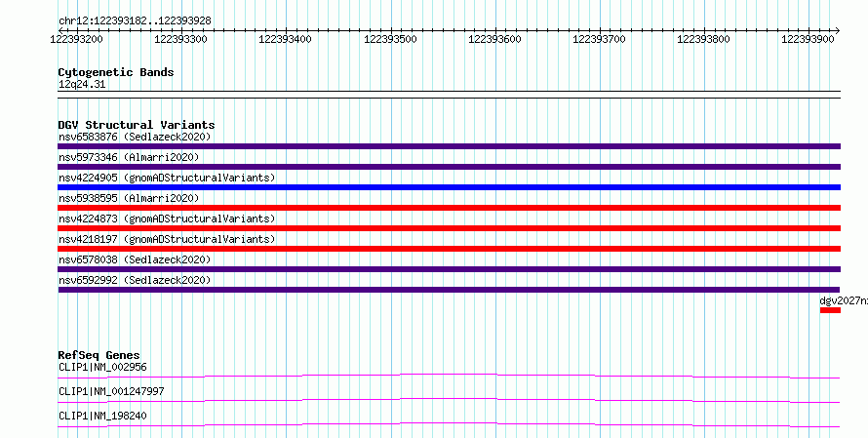The image size is (868, 438).
Task: Select the RefSeq Genes track title
Action: click(x=99, y=355)
